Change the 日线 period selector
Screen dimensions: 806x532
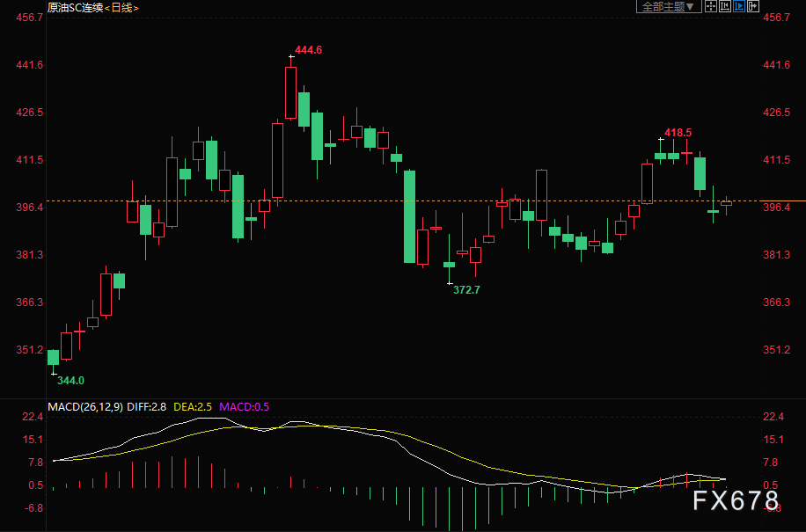(x=121, y=7)
